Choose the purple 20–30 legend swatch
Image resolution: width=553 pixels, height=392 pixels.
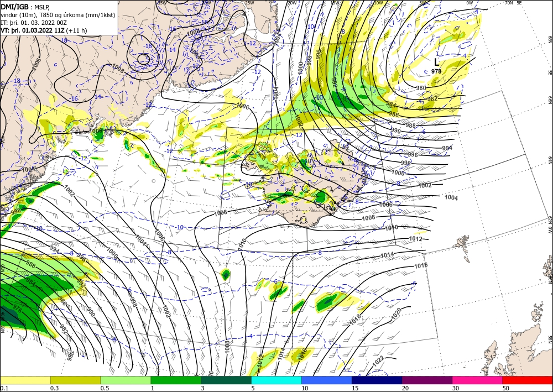coord(427,380)
